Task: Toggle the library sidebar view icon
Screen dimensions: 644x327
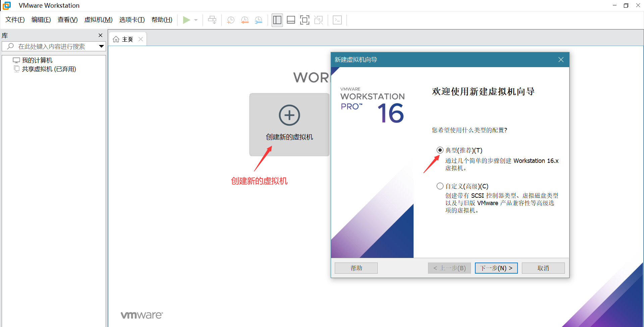Action: pos(277,20)
